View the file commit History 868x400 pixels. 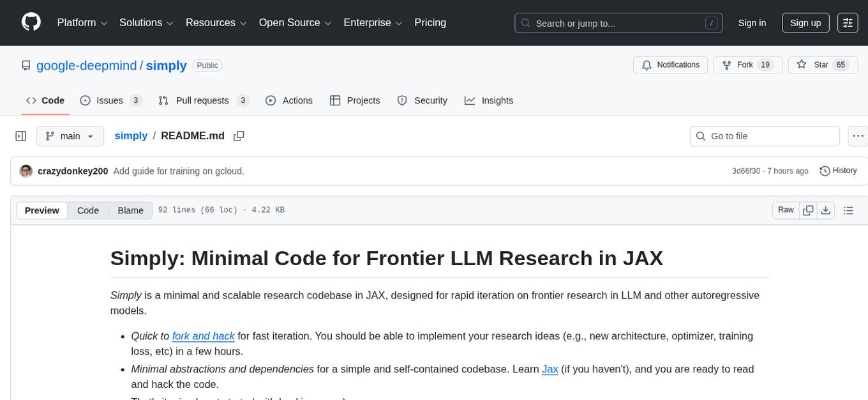[838, 171]
